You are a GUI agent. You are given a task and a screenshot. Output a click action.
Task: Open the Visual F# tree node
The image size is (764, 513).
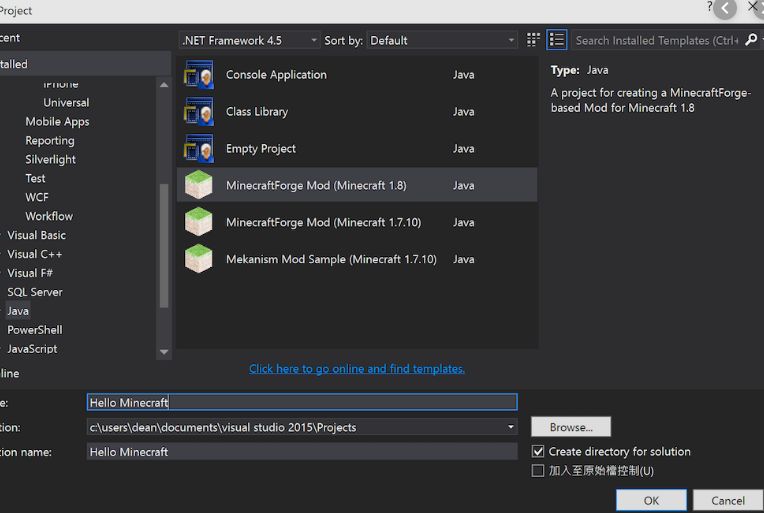pyautogui.click(x=30, y=273)
